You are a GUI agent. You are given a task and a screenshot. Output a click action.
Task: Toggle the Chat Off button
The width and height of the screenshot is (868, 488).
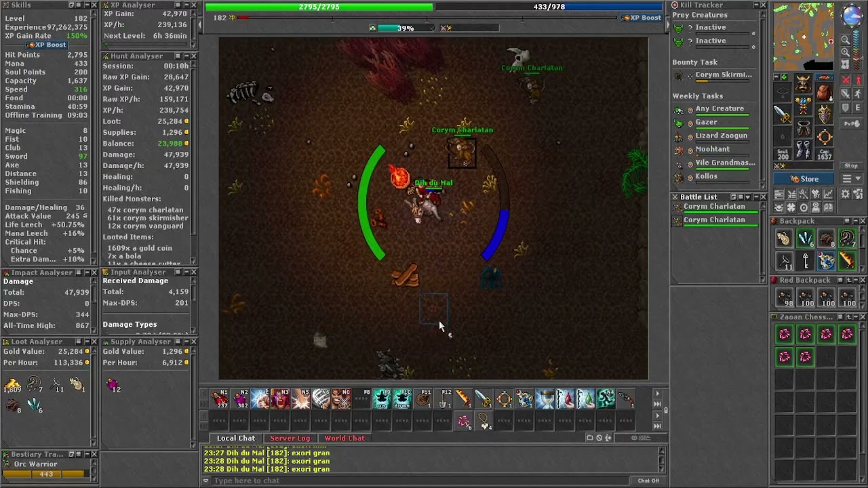[649, 481]
